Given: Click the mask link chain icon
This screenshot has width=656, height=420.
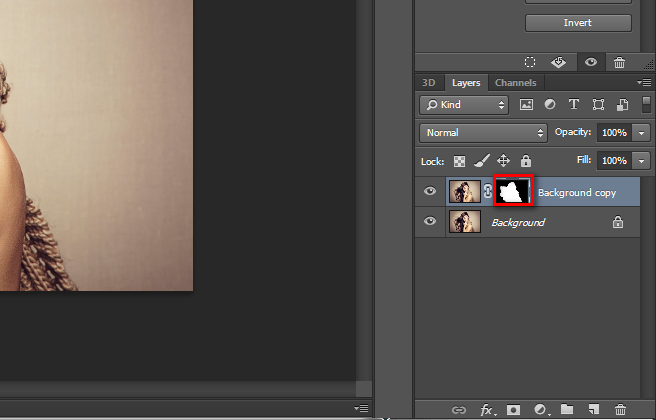Looking at the screenshot, I should pyautogui.click(x=487, y=191).
